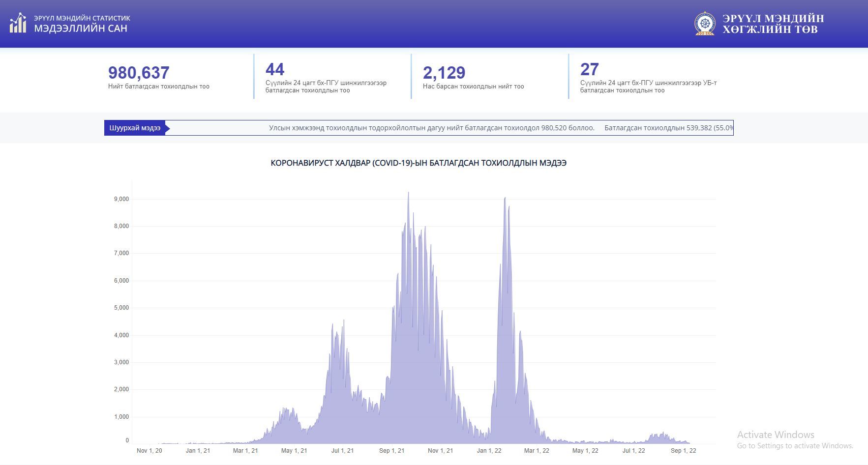Click the COVID-19 chart title heading
Viewport: 868px width, 465px height.
(x=419, y=163)
